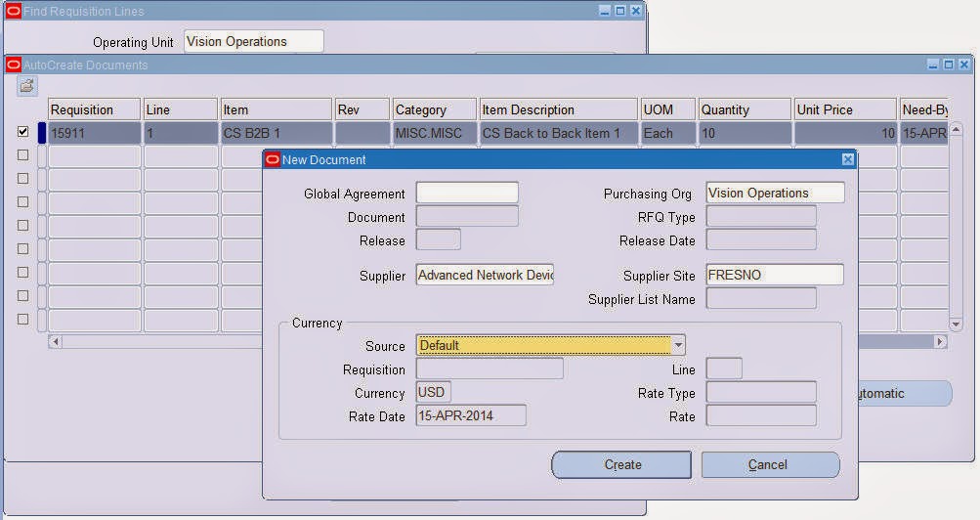Screen dimensions: 980x520
Task: Select the blue row indicator for requisition 15911
Action: tap(42, 133)
